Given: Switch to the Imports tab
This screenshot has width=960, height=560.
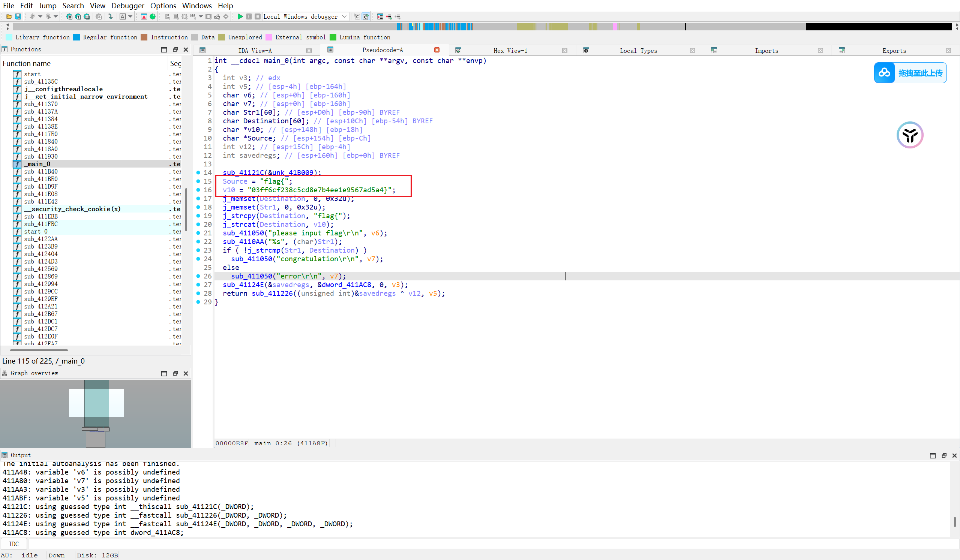Looking at the screenshot, I should (x=766, y=51).
